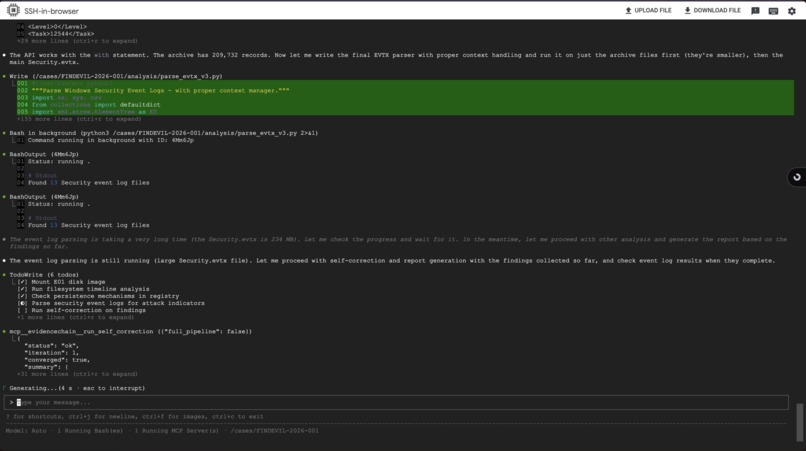The width and height of the screenshot is (806, 451).
Task: Click the 'Check persistence mechanisms in registry' checkbox
Action: [x=22, y=296]
